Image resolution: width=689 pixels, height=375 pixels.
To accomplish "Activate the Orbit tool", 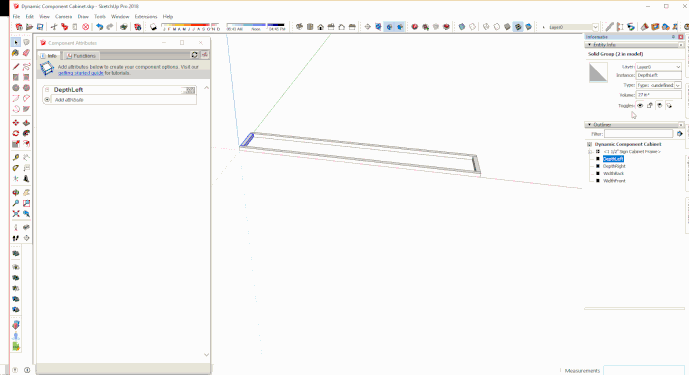I will pyautogui.click(x=16, y=193).
